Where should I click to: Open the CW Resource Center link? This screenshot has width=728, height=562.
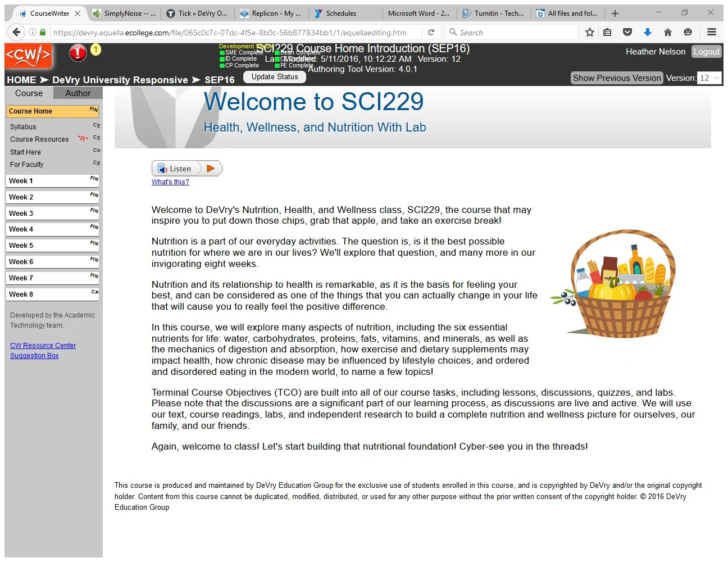coord(43,346)
